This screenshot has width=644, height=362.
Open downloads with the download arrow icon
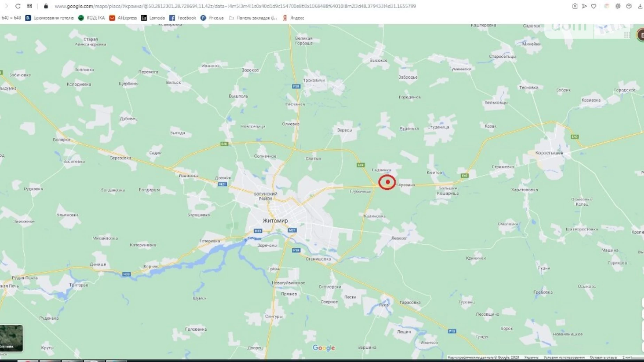pos(640,6)
